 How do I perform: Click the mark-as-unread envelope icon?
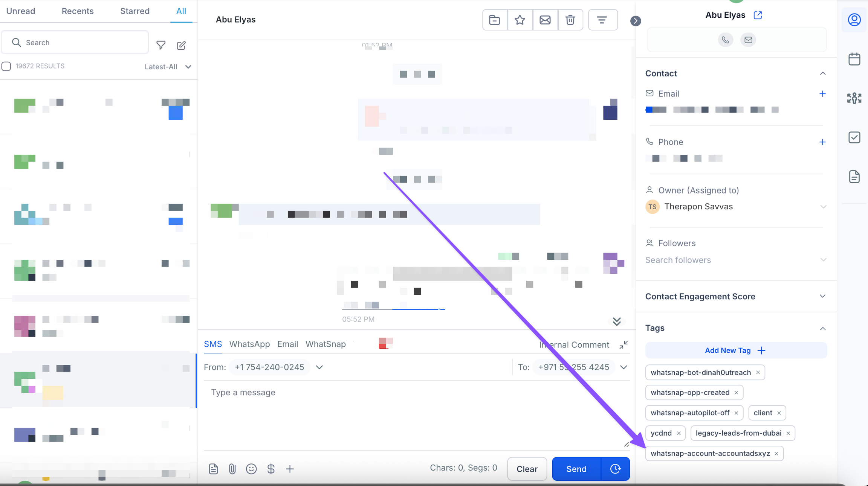click(x=545, y=20)
